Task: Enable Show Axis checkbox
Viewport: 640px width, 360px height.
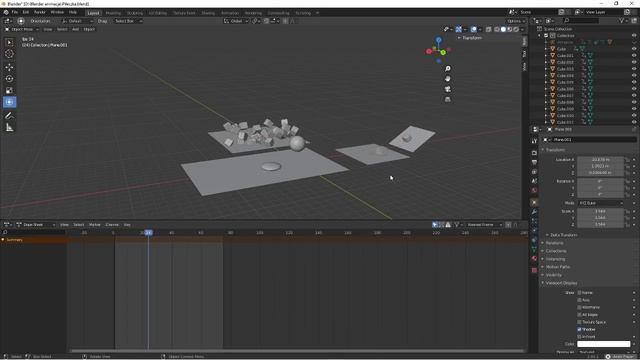Action: [579, 300]
